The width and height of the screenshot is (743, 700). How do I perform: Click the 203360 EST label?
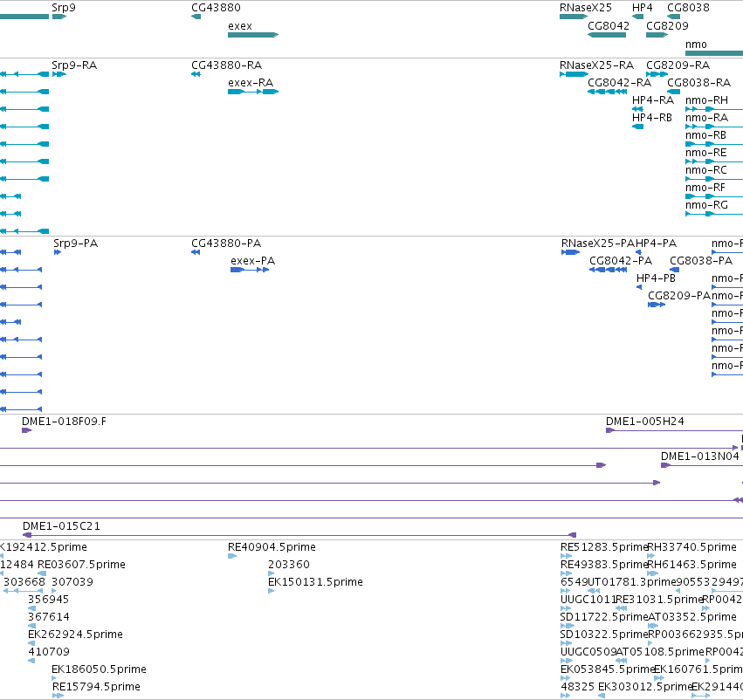pyautogui.click(x=289, y=565)
